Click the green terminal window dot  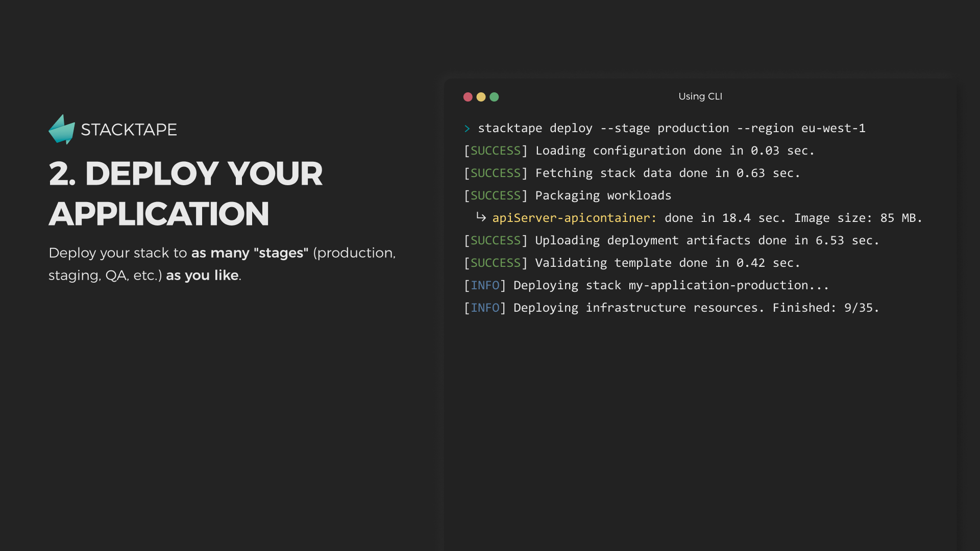[x=494, y=97]
